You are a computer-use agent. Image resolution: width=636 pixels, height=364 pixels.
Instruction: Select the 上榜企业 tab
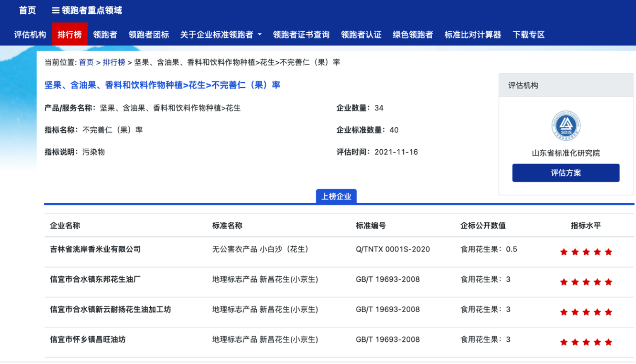tap(336, 196)
